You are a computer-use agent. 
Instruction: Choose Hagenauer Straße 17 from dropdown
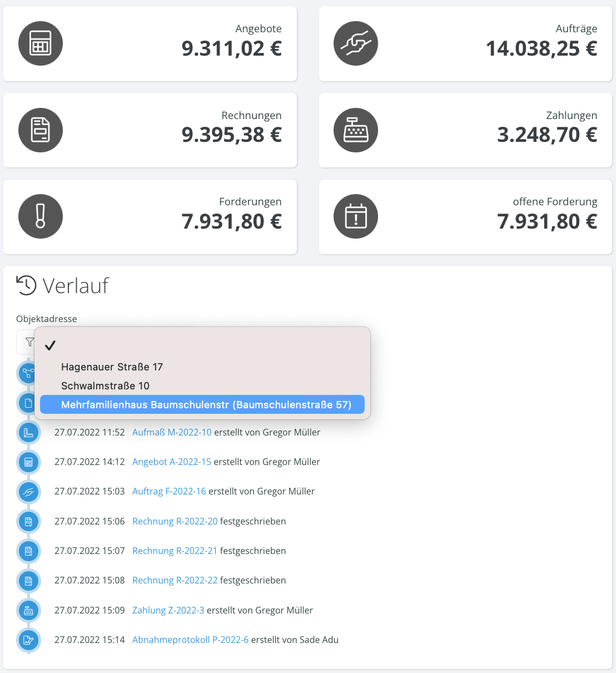tap(112, 367)
